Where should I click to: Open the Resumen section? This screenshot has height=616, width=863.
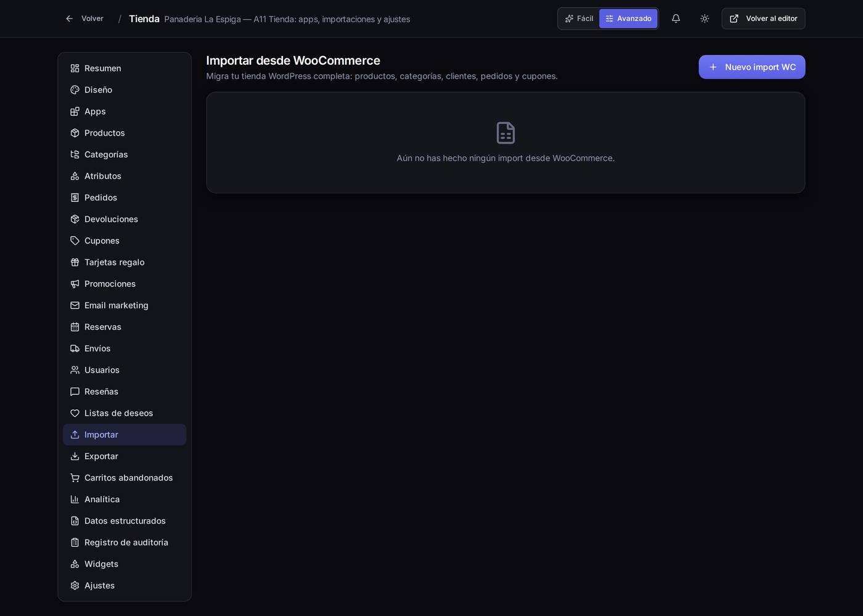point(125,68)
